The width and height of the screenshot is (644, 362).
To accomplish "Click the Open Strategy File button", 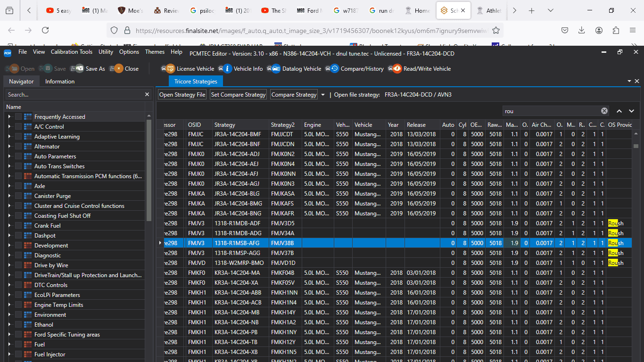I will click(x=182, y=95).
